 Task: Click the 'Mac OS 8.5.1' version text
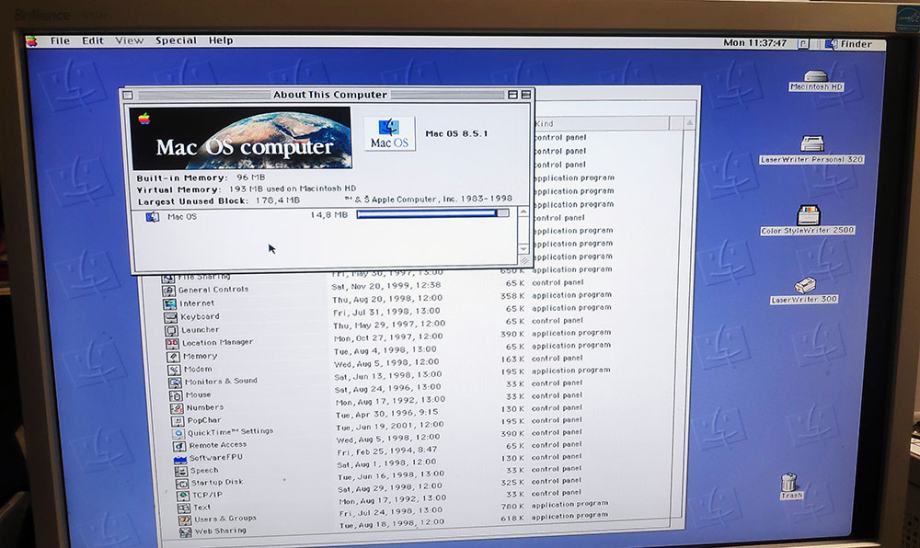pyautogui.click(x=456, y=134)
